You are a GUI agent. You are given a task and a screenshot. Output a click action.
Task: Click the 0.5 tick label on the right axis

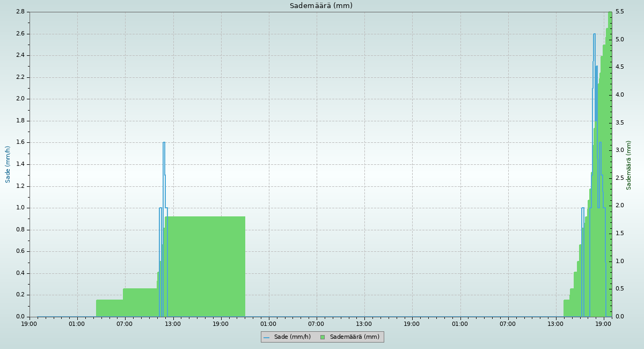pos(619,289)
